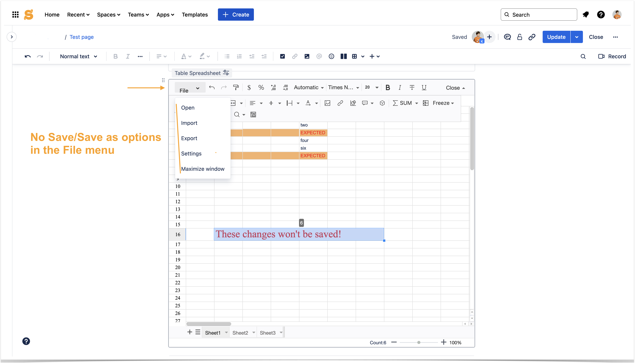Open the Test page breadcrumb link
This screenshot has width=636, height=364.
click(x=82, y=37)
